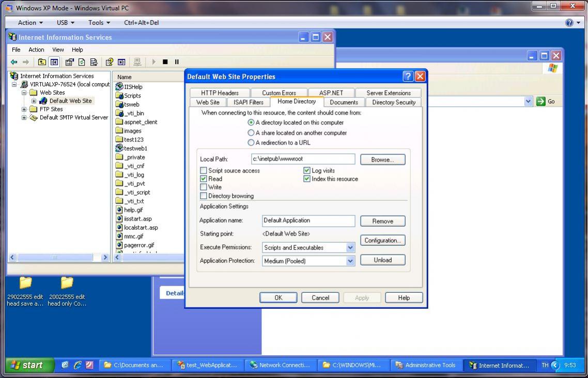Viewport: 588px width, 378px height.
Task: Click the Help toolbar icon with question mark
Action: pos(109,62)
